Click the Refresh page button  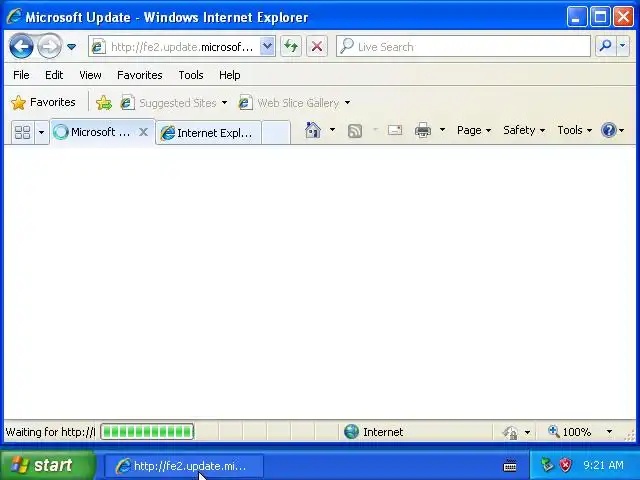click(291, 47)
